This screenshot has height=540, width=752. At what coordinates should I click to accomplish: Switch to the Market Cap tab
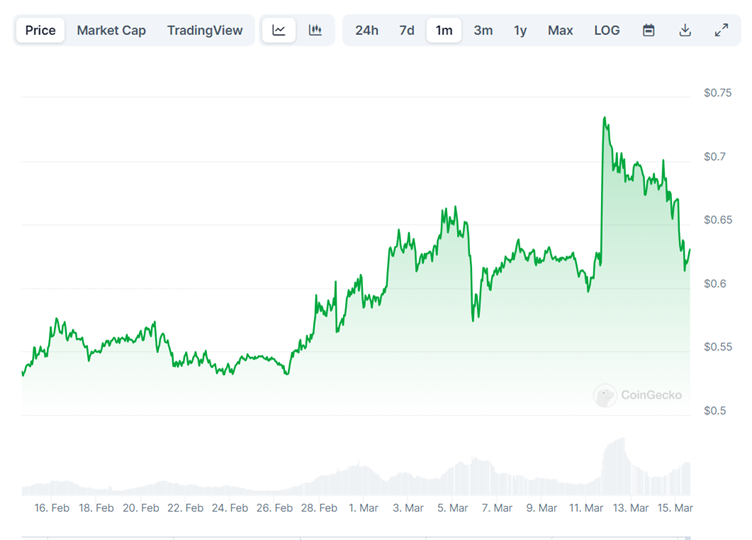113,30
